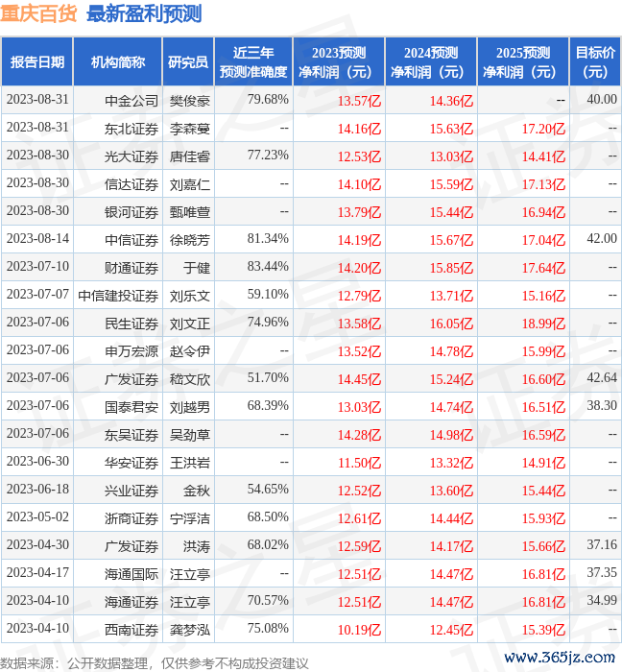Image resolution: width=622 pixels, height=672 pixels.
Task: Click date 2023-07-07
Action: pos(37,295)
